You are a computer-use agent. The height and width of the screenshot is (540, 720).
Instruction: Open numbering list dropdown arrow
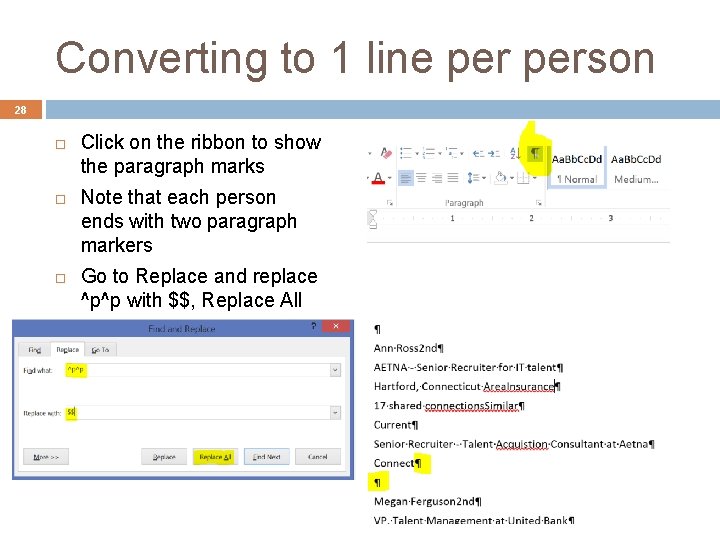point(439,153)
